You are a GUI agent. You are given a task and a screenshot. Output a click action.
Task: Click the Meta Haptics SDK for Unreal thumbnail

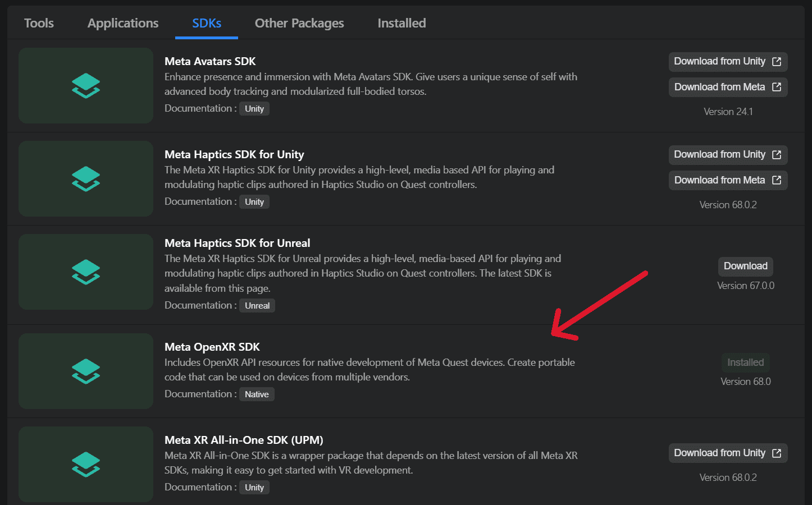point(86,272)
